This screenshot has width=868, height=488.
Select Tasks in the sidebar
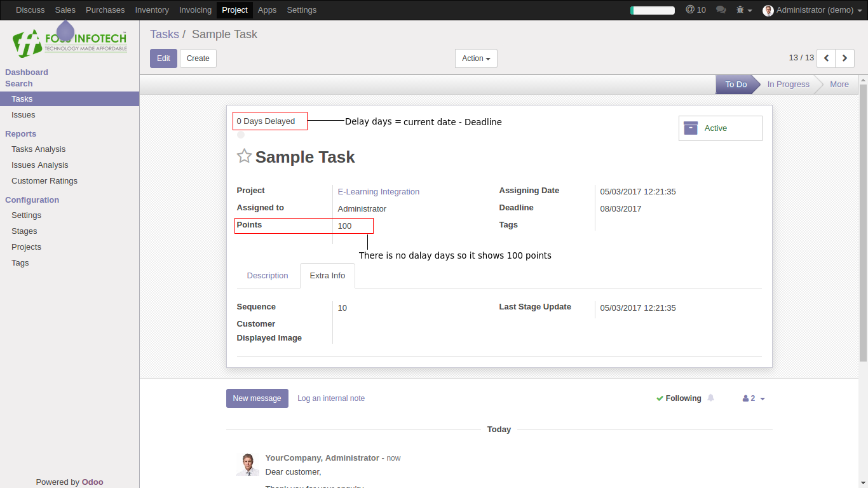tap(69, 98)
